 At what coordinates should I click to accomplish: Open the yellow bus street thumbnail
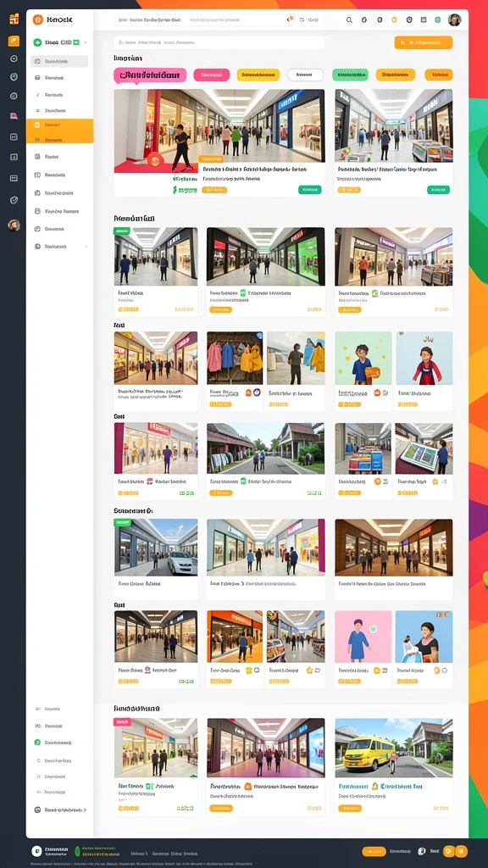393,748
